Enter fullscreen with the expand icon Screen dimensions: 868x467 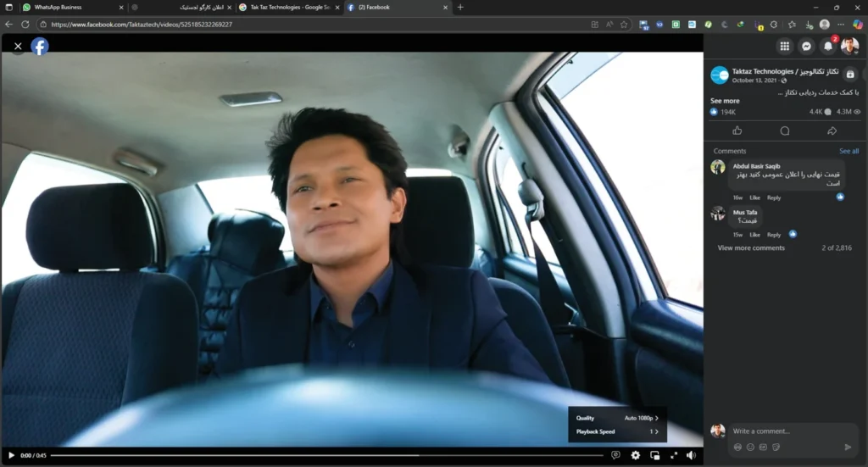674,455
